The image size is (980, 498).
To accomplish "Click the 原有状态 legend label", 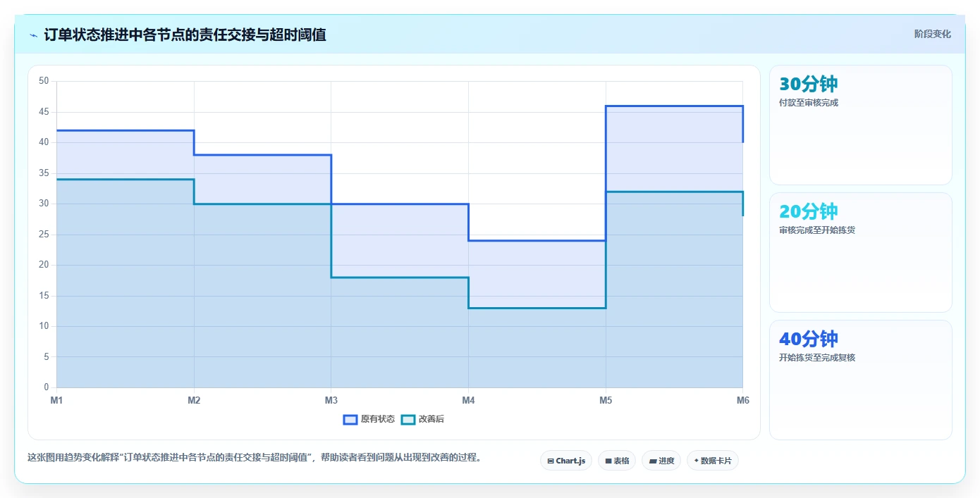I will [378, 419].
